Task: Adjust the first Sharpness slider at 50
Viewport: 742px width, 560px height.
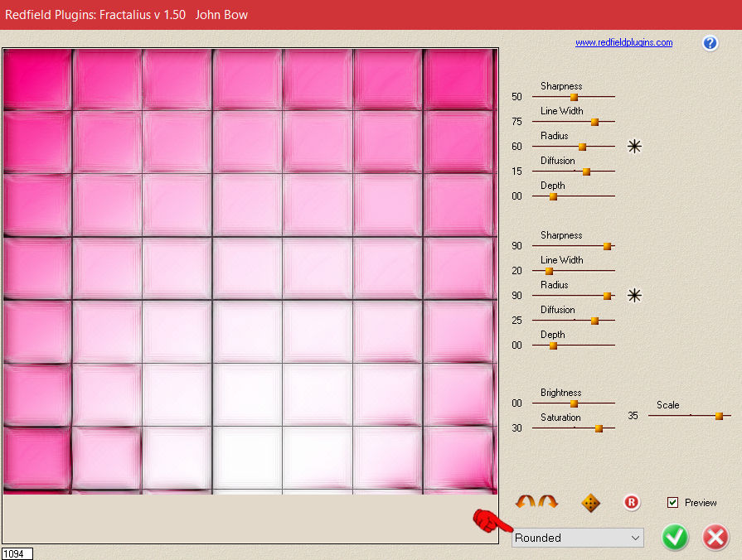Action: (x=574, y=97)
